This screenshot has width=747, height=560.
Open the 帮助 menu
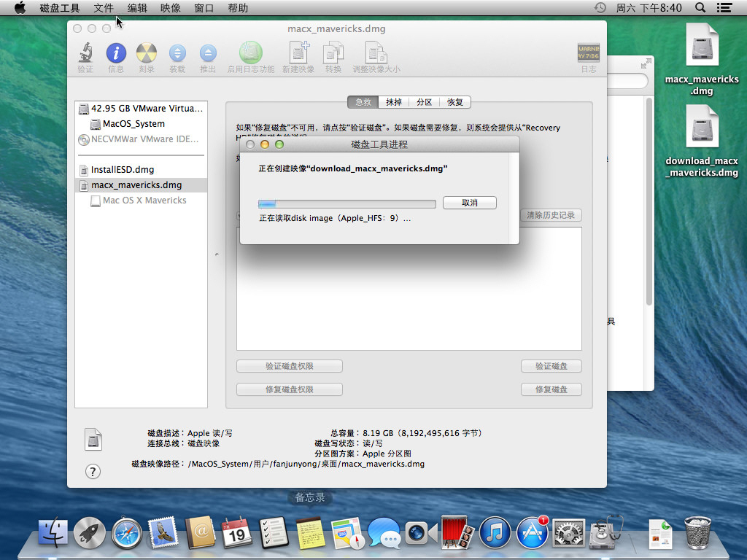[238, 8]
